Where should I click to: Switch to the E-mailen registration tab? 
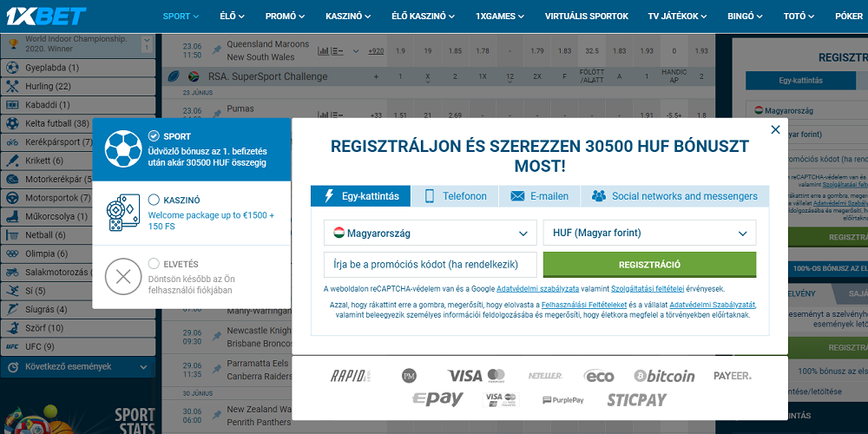click(x=540, y=196)
